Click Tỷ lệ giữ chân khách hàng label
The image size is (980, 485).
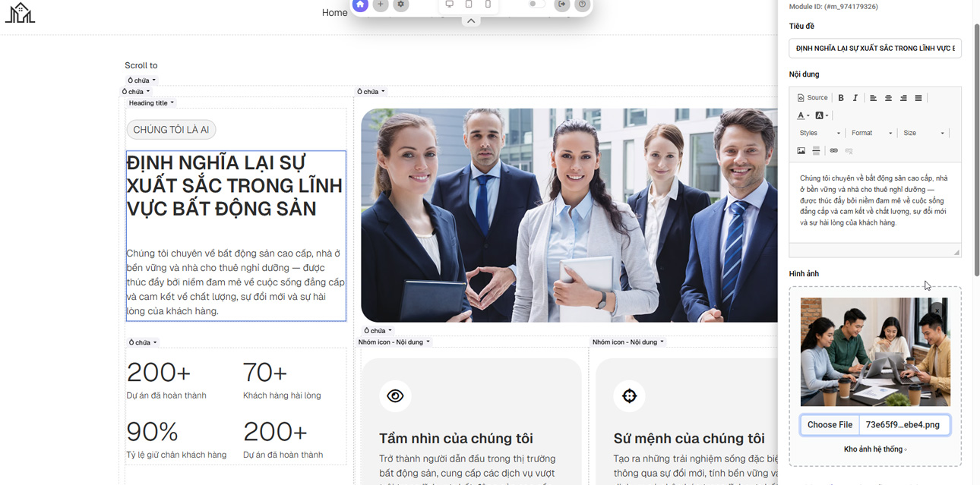pos(176,455)
